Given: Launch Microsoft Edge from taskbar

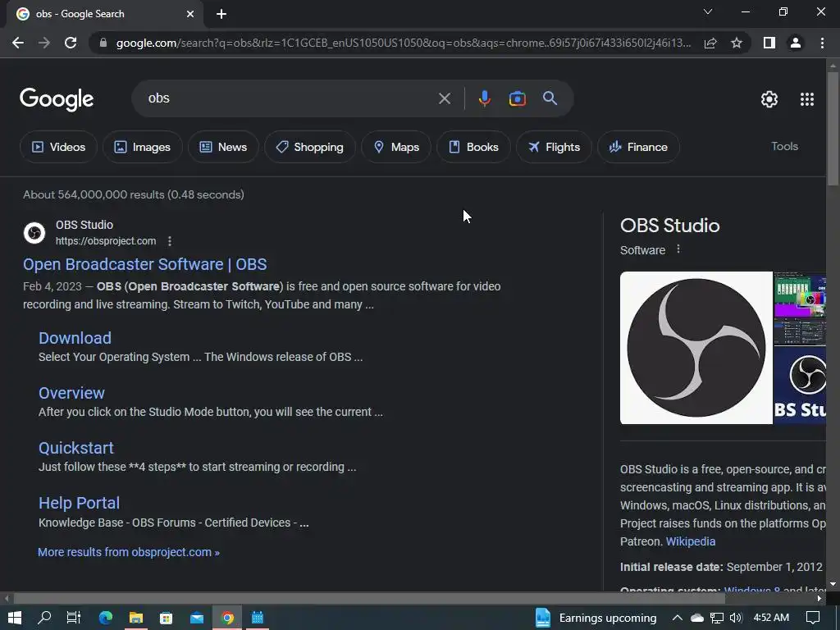Looking at the screenshot, I should click(x=106, y=618).
